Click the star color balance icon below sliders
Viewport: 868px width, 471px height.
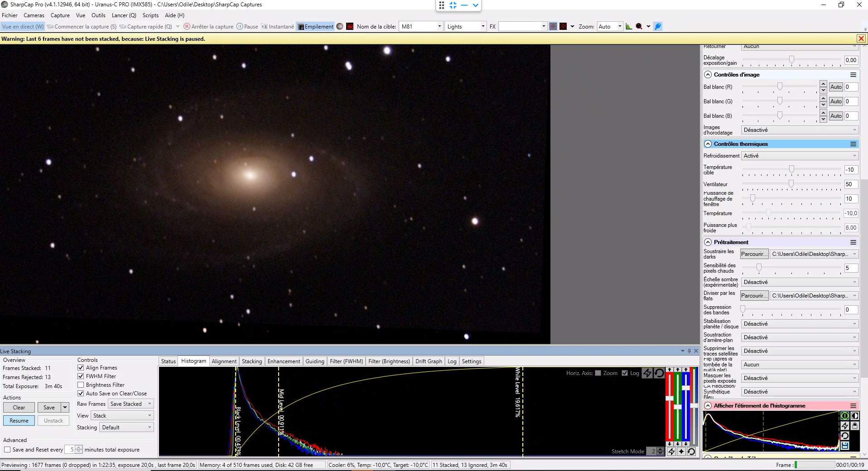(x=681, y=452)
